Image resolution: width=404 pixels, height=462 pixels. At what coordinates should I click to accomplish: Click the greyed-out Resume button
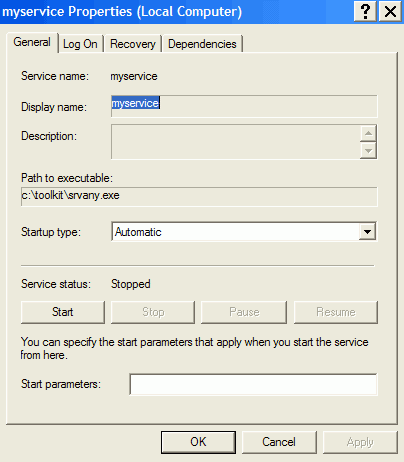pyautogui.click(x=336, y=312)
